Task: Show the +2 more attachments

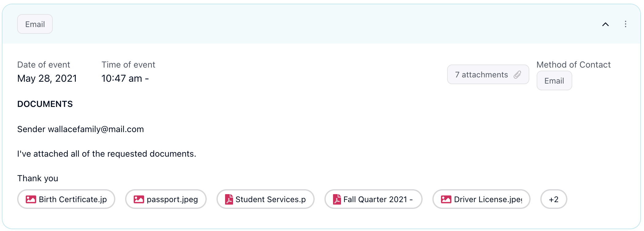Action: tap(554, 199)
